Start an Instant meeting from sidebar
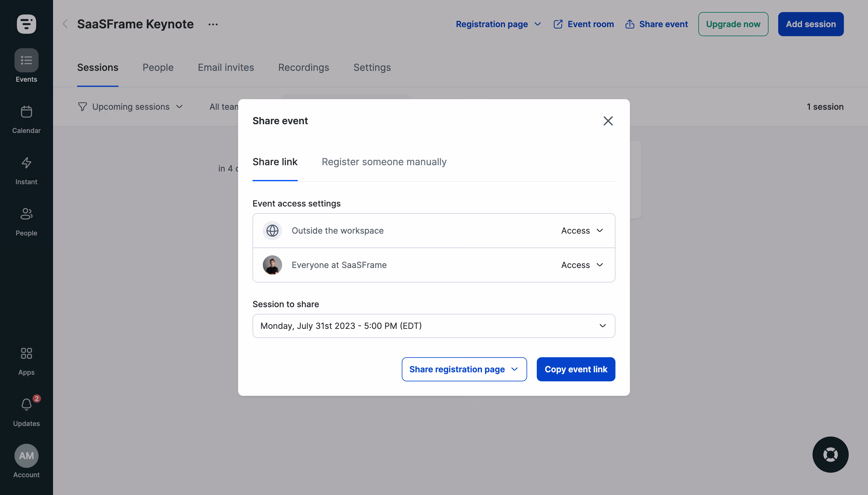 26,171
